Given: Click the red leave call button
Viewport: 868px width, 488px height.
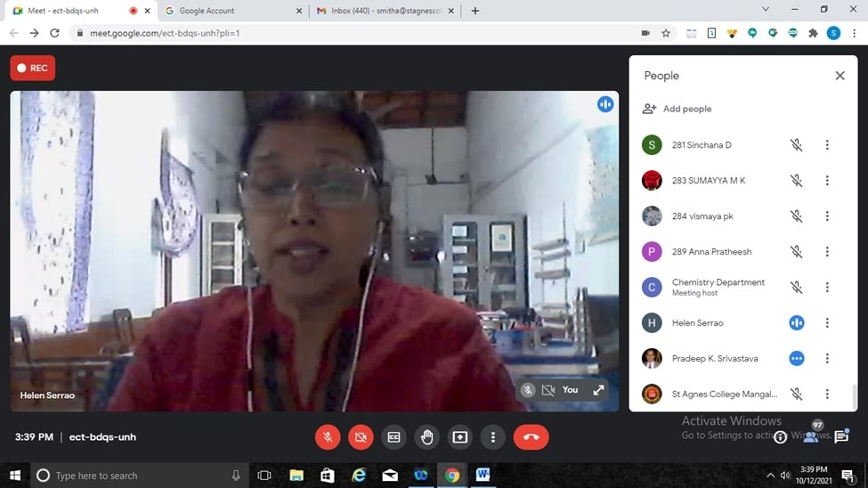Looking at the screenshot, I should 531,437.
